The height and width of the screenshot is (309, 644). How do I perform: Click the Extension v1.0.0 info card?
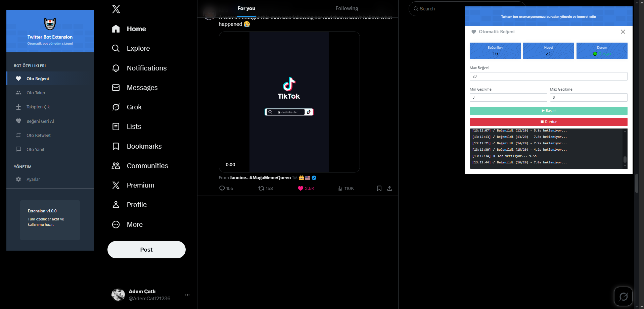(50, 220)
